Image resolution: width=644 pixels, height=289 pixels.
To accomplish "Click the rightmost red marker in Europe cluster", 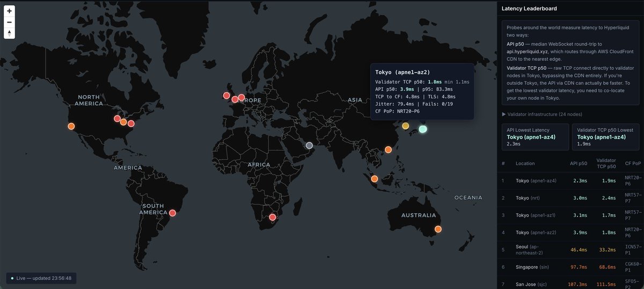I will pyautogui.click(x=241, y=98).
